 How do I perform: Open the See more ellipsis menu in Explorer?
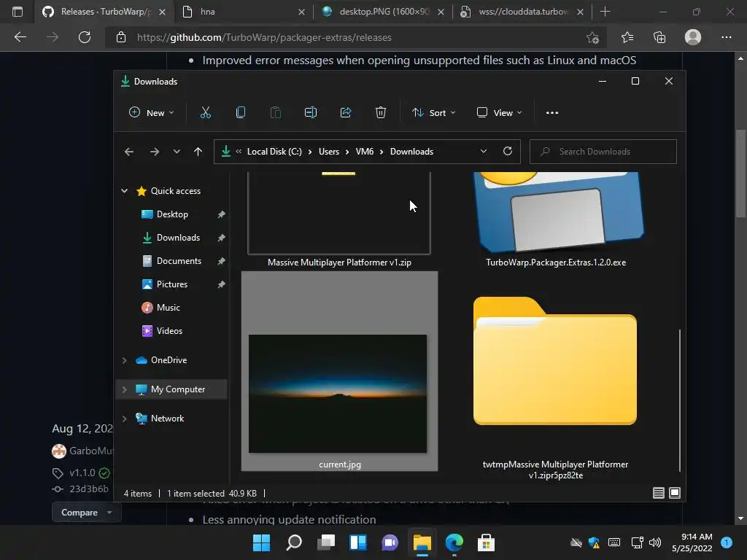coord(552,113)
